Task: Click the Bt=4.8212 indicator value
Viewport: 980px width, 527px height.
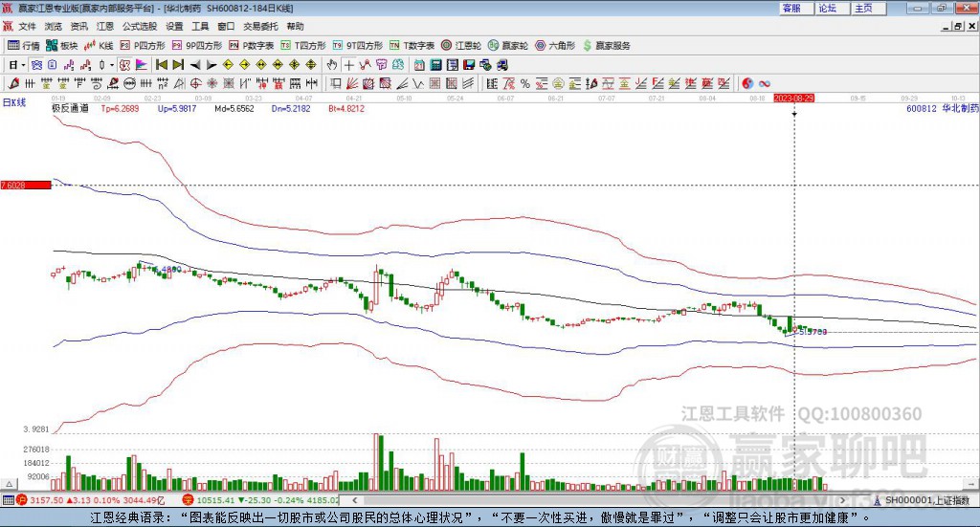Action: (x=346, y=109)
